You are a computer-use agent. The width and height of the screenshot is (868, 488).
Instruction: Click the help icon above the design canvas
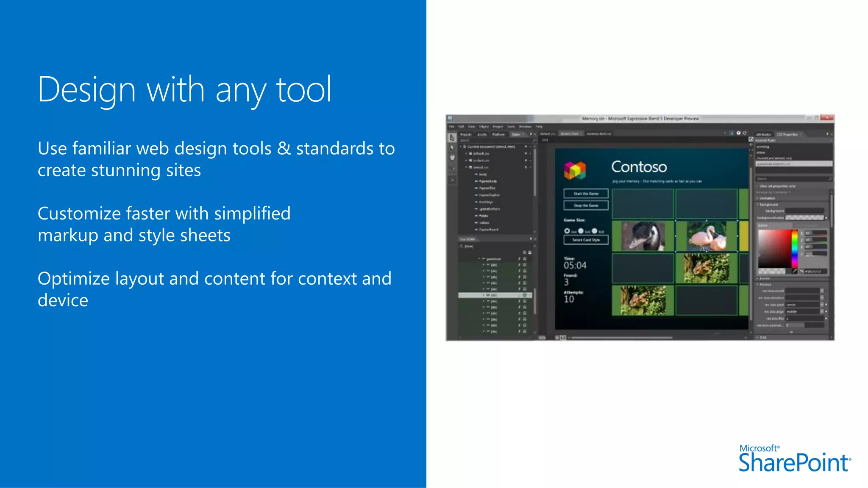coord(738,133)
